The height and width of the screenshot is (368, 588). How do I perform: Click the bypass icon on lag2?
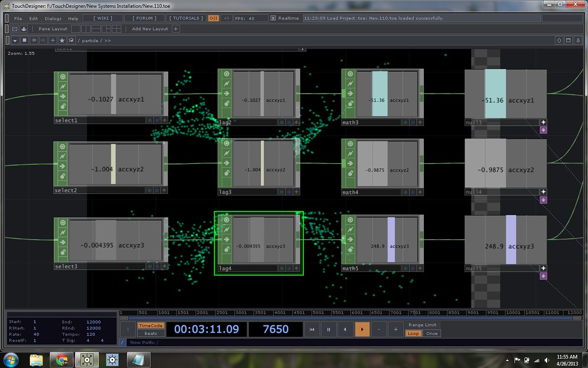(226, 85)
